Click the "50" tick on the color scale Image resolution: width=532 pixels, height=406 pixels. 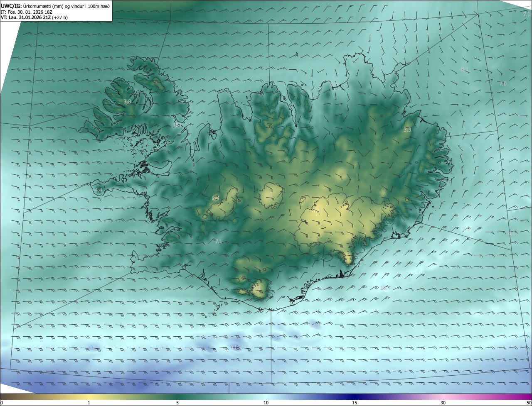(x=529, y=403)
